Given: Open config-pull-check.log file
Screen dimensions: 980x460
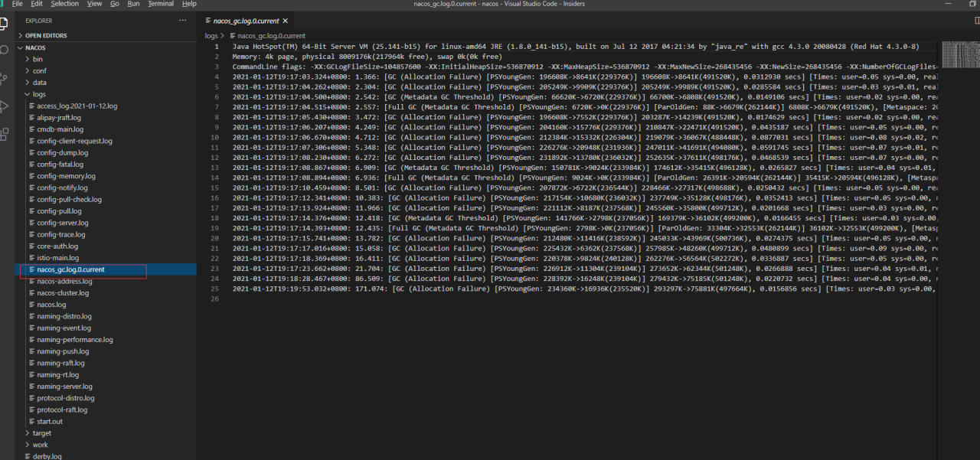Looking at the screenshot, I should point(69,200).
